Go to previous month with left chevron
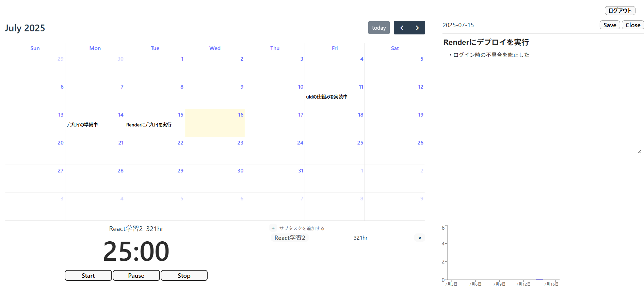644x288 pixels. (x=402, y=28)
